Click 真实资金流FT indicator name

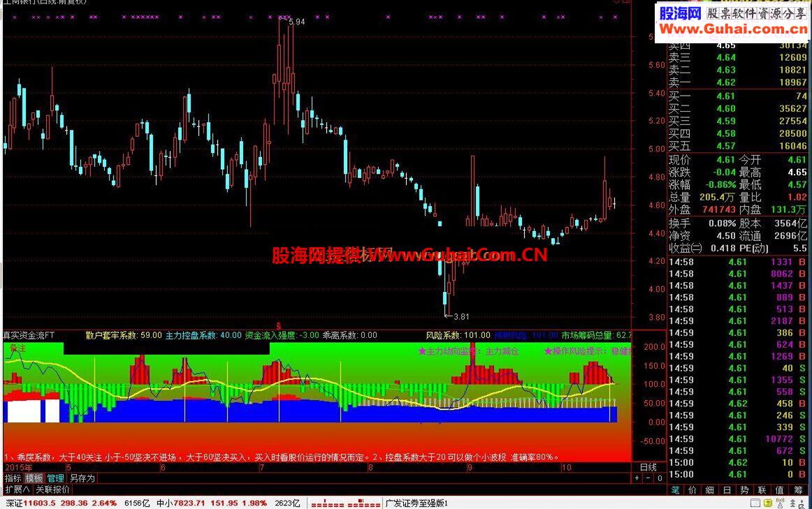(29, 335)
